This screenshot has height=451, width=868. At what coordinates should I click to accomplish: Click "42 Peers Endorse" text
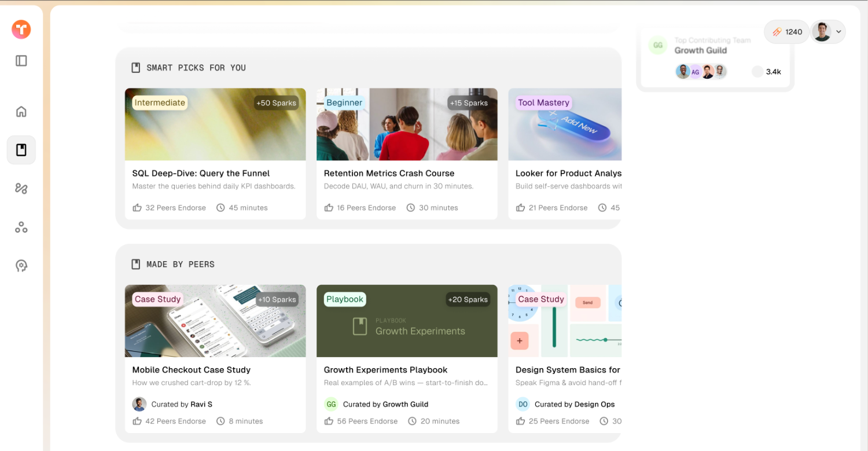[175, 421]
